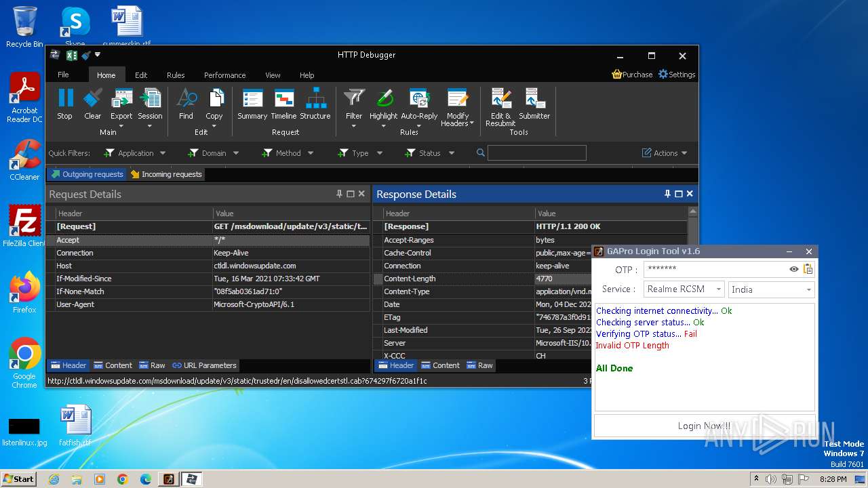868x488 pixels.
Task: Click the Windows Start button
Action: [18, 479]
